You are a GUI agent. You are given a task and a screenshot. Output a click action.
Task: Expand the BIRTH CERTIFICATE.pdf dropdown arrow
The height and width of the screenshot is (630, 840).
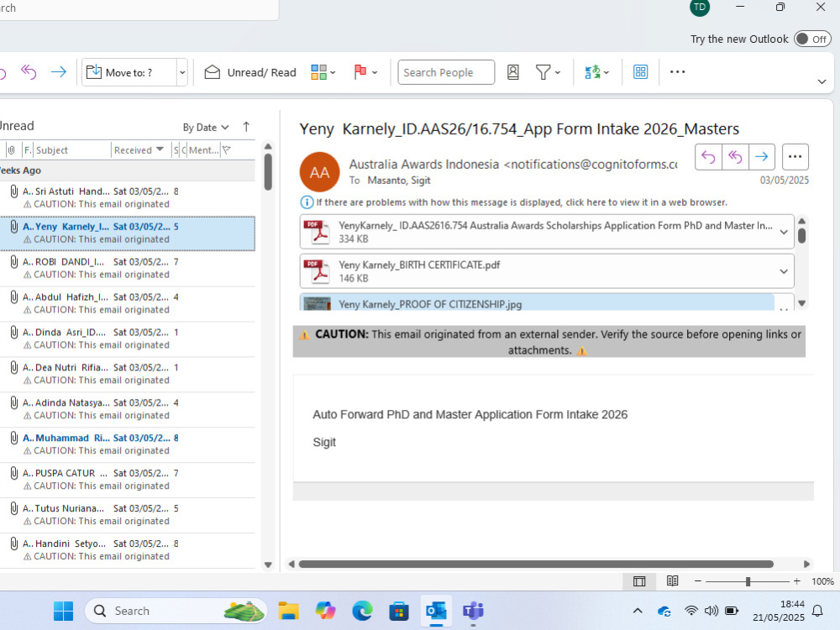click(x=784, y=271)
